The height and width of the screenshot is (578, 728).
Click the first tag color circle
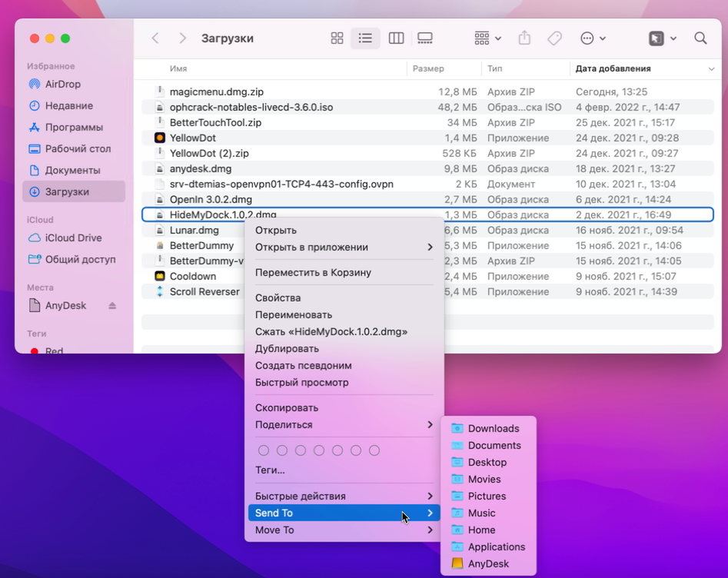point(264,450)
